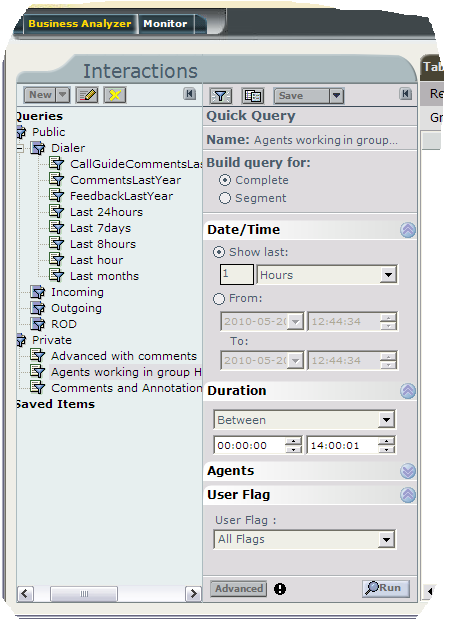This screenshot has height=619, width=457.
Task: Collapse the Queries panel with its arrow icon
Action: click(189, 94)
